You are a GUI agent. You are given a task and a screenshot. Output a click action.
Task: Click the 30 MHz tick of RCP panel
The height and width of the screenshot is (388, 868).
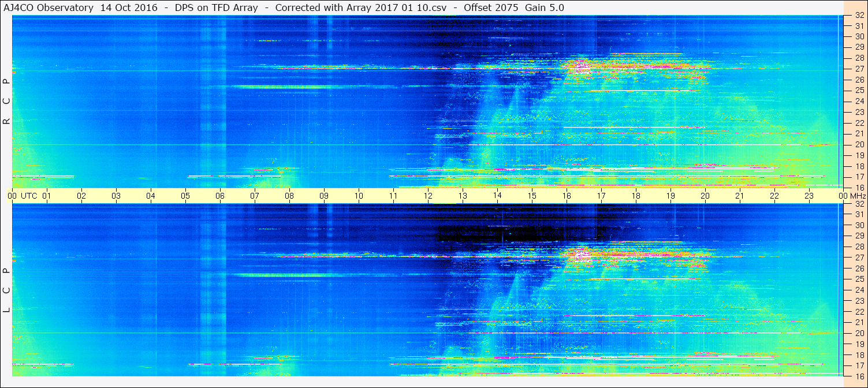tap(859, 36)
